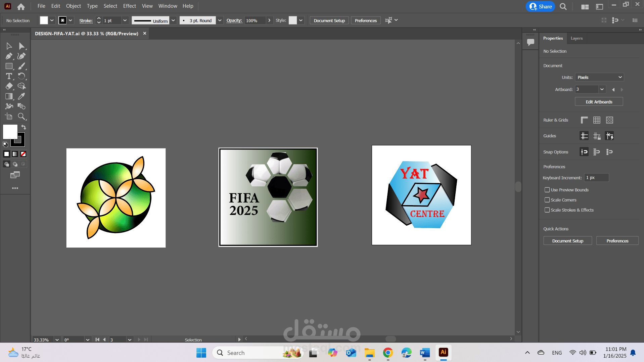
Task: Click the fill color swatch in control bar
Action: point(44,20)
